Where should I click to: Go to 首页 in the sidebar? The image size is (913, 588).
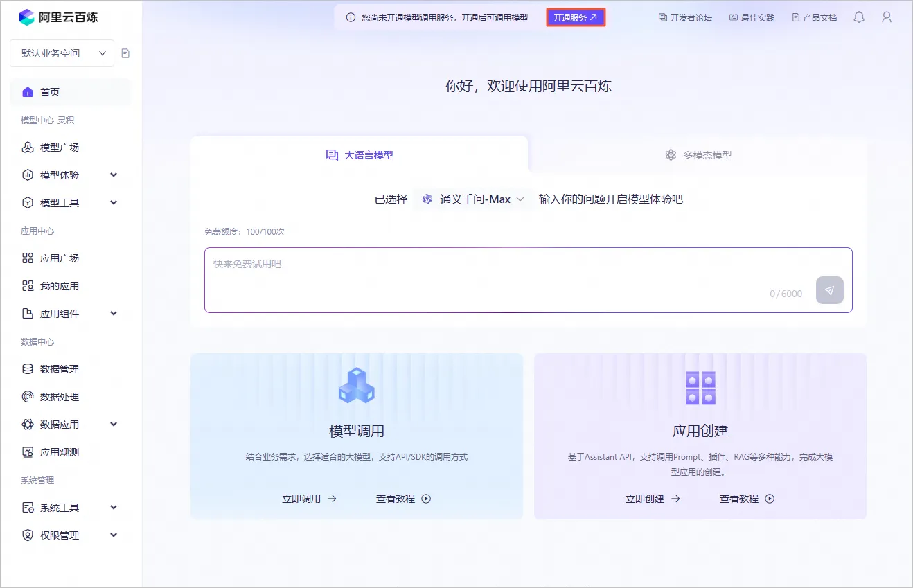coord(70,92)
